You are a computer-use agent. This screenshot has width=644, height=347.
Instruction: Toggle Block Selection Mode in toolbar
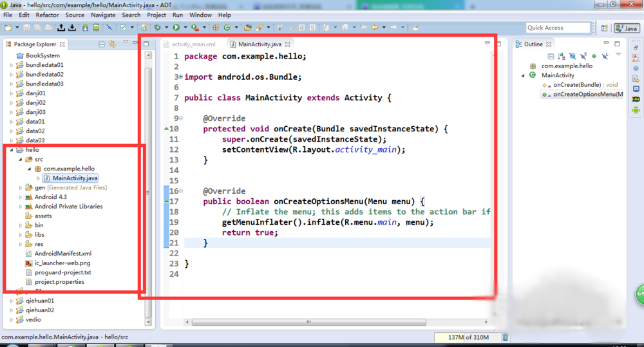301,28
